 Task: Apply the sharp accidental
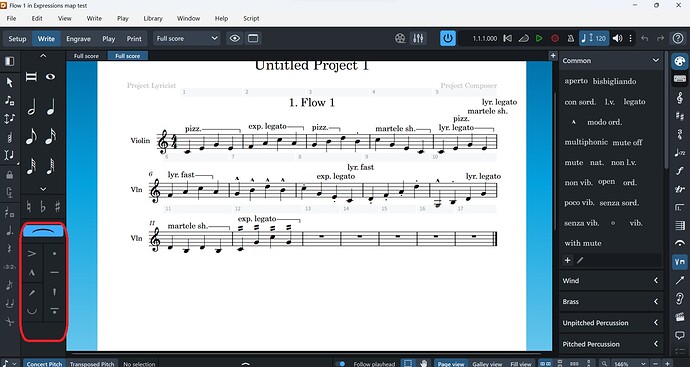tap(58, 206)
